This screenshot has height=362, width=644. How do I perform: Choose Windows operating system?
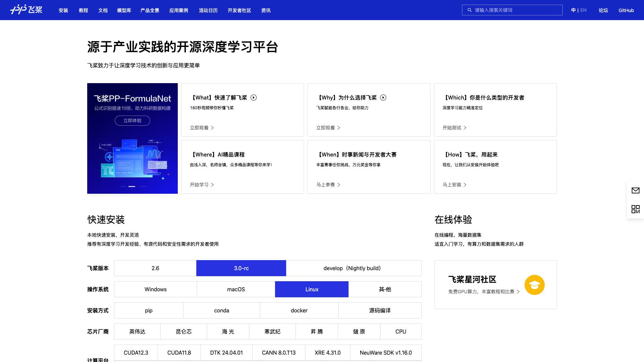(155, 289)
